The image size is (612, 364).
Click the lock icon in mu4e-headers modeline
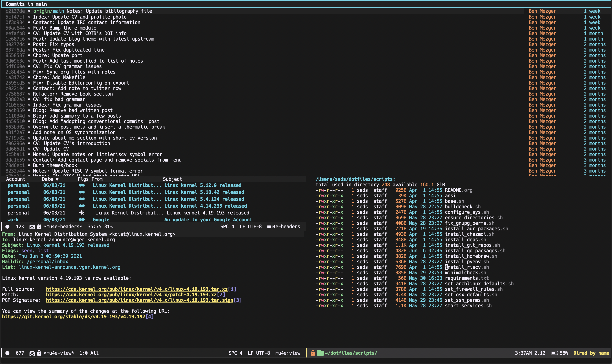coord(39,226)
